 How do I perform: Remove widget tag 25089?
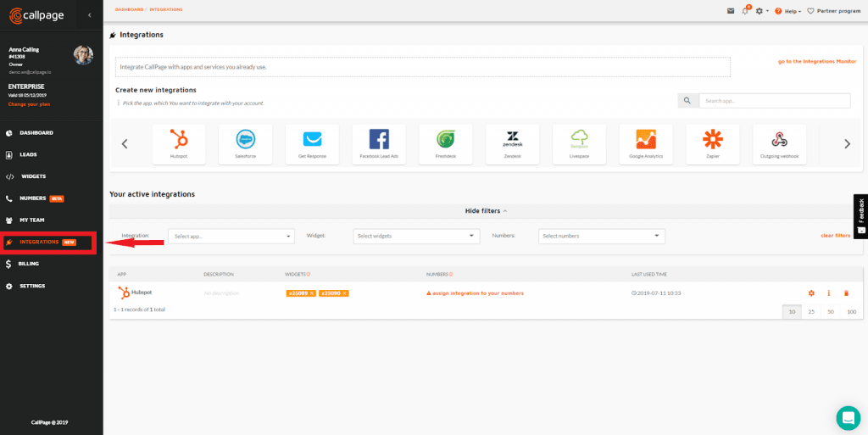312,293
